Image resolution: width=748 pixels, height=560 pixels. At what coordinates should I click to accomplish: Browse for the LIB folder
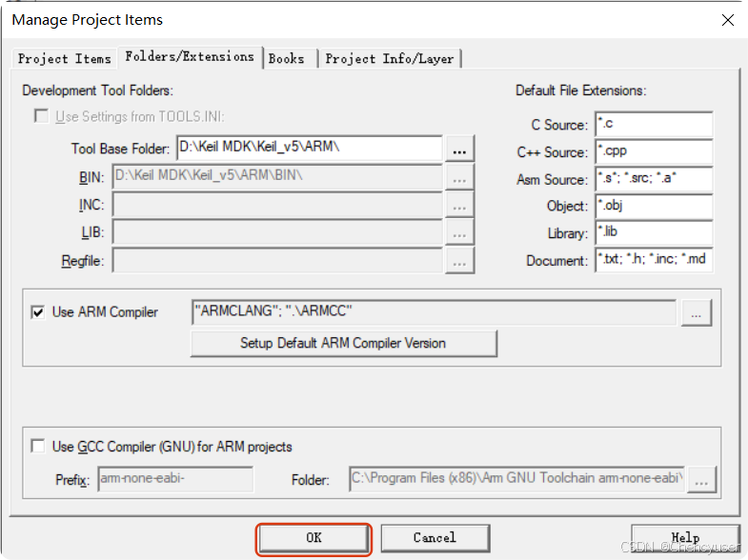point(459,233)
